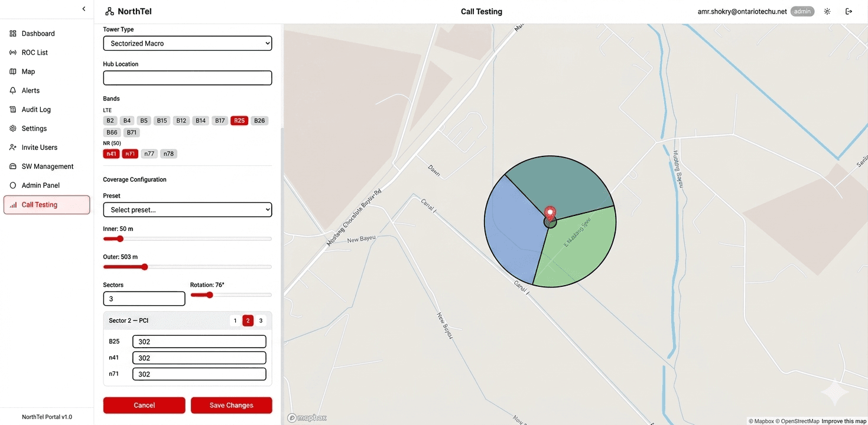Image resolution: width=868 pixels, height=425 pixels.
Task: Click the n41 PCI input field
Action: click(x=199, y=358)
